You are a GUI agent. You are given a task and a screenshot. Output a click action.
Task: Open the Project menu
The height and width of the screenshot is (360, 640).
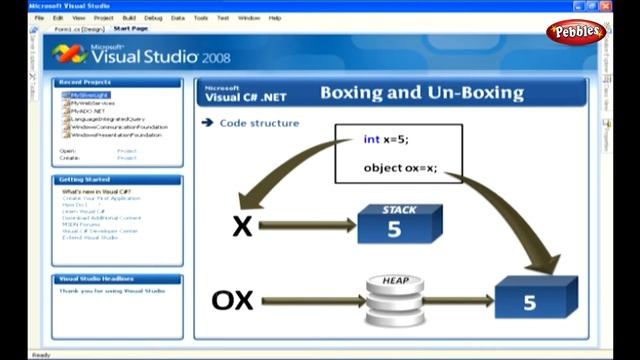(103, 18)
